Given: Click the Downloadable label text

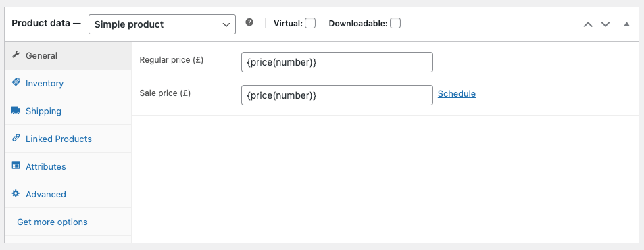Looking at the screenshot, I should (358, 24).
